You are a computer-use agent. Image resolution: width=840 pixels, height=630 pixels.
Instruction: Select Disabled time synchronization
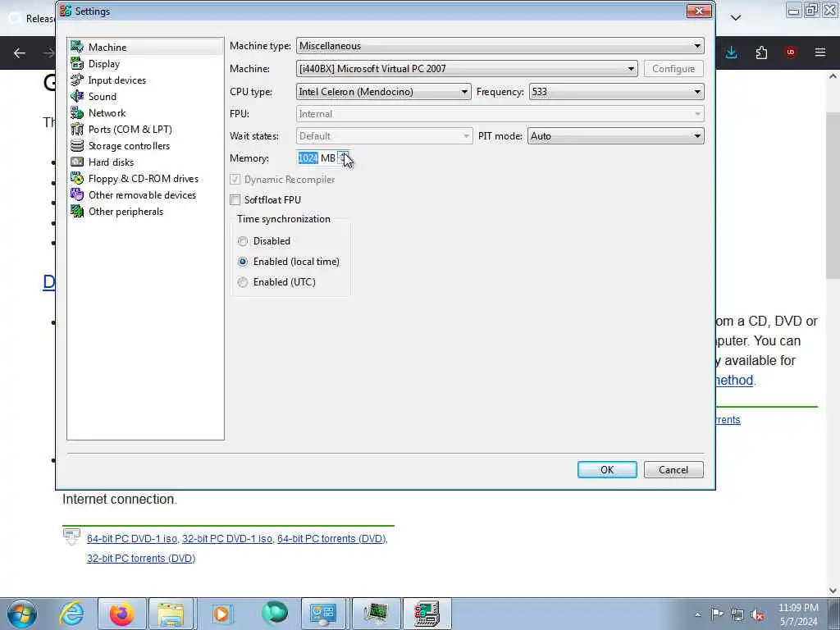(243, 241)
